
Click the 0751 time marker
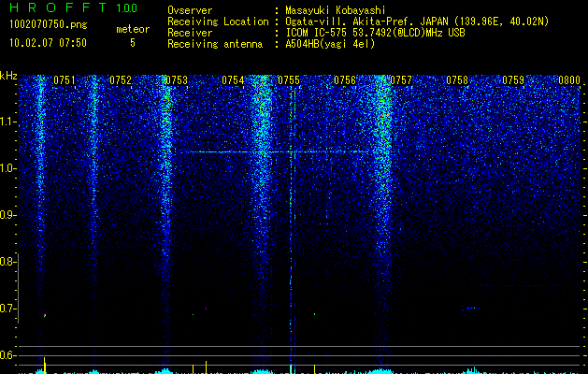(65, 80)
